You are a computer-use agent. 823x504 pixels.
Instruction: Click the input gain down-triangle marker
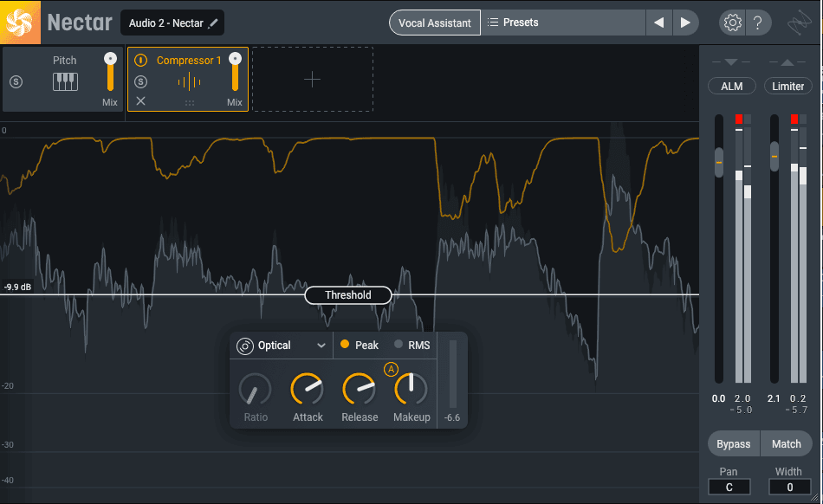click(x=731, y=61)
